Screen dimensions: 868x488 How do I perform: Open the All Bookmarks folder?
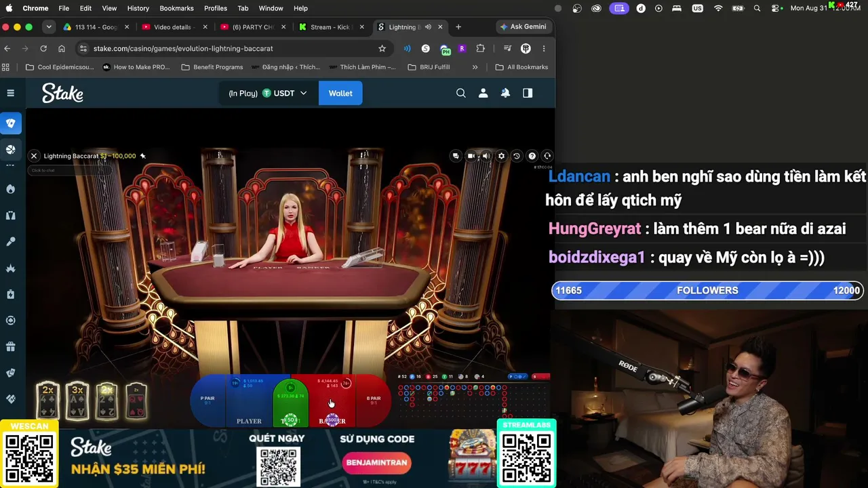(521, 67)
